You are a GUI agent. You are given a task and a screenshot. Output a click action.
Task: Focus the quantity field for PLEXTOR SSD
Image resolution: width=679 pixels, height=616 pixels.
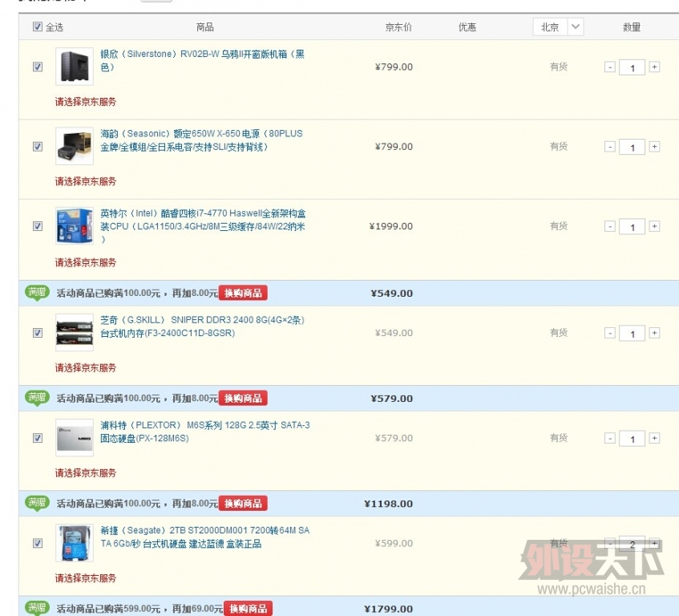point(633,439)
